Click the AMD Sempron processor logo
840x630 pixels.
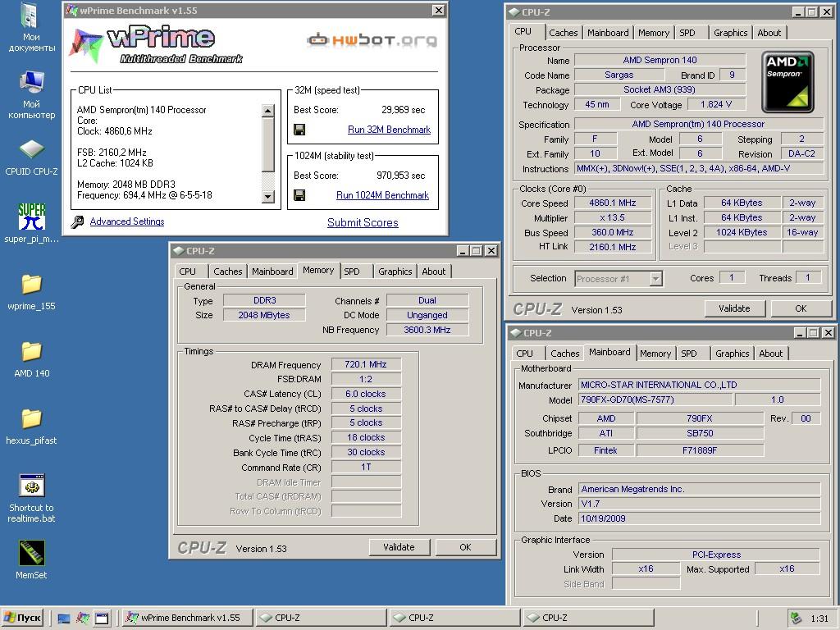(787, 82)
